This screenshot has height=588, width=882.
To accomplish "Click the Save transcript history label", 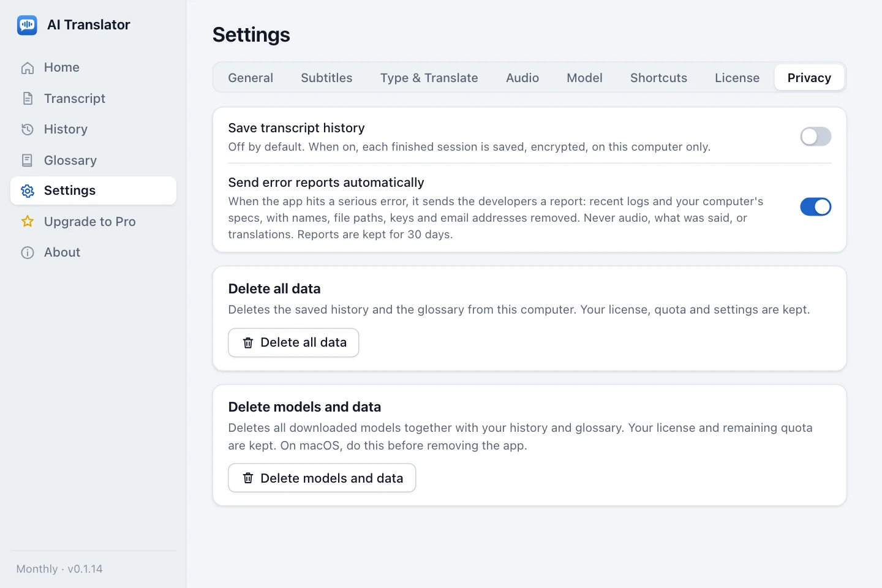I will point(296,128).
